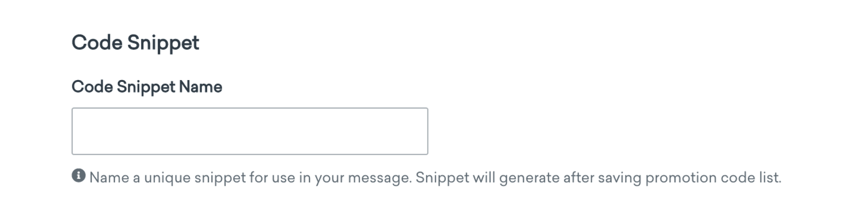868x218 pixels.
Task: Click the words "Code Snippet" in the field label
Action: click(123, 87)
